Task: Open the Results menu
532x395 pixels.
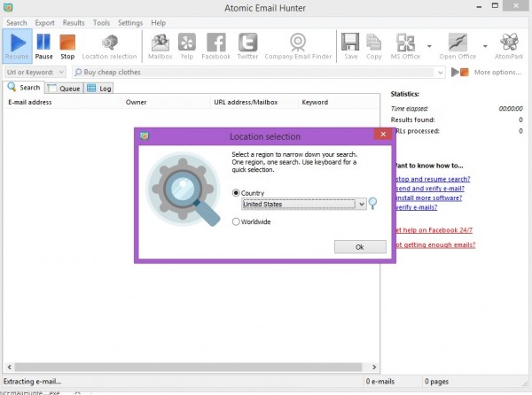Action: coord(74,23)
